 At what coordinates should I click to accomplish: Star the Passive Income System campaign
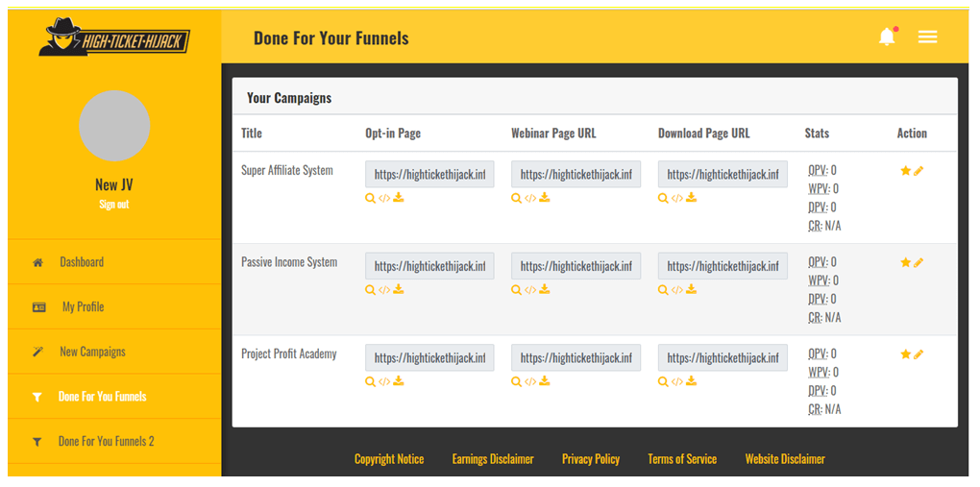coord(906,262)
